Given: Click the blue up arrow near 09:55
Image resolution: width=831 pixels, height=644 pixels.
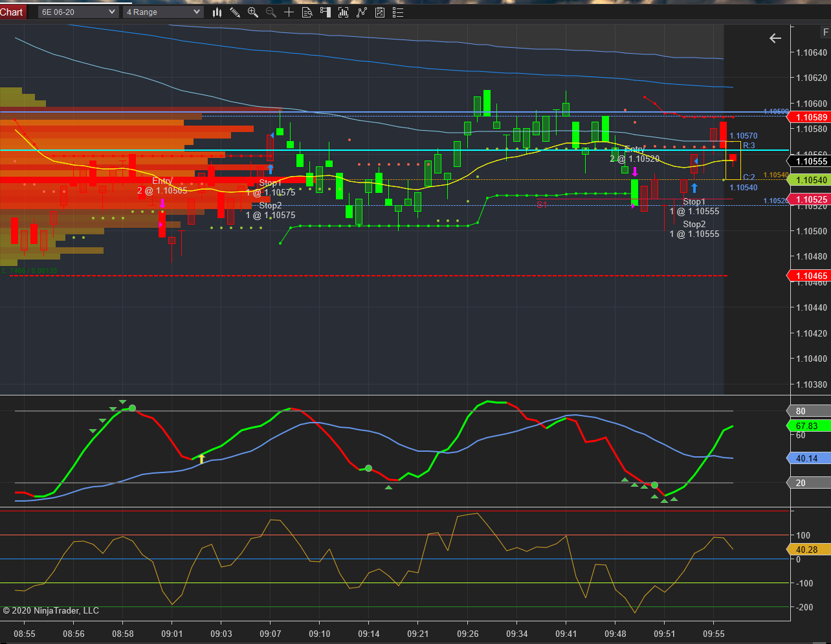Looking at the screenshot, I should tap(694, 188).
